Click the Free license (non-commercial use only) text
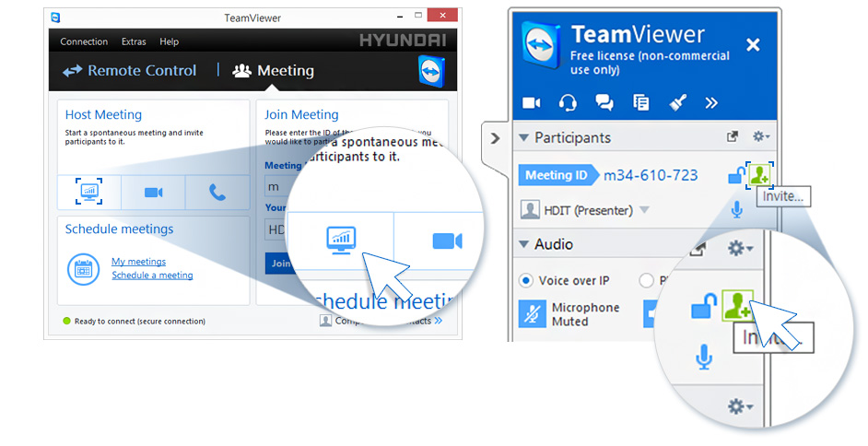 (x=650, y=63)
